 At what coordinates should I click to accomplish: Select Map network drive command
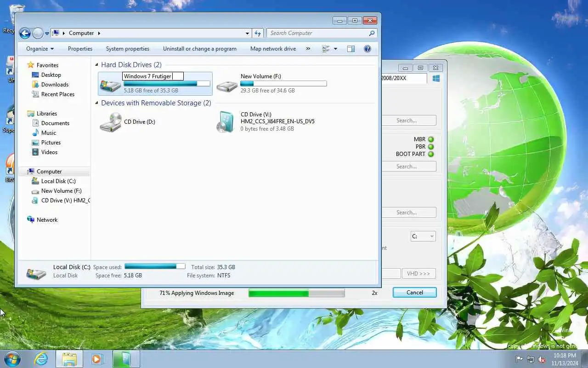(x=273, y=49)
